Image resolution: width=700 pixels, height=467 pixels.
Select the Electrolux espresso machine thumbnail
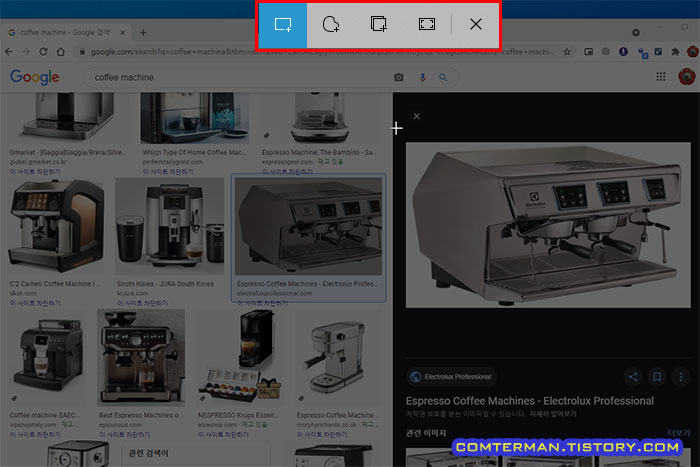308,226
